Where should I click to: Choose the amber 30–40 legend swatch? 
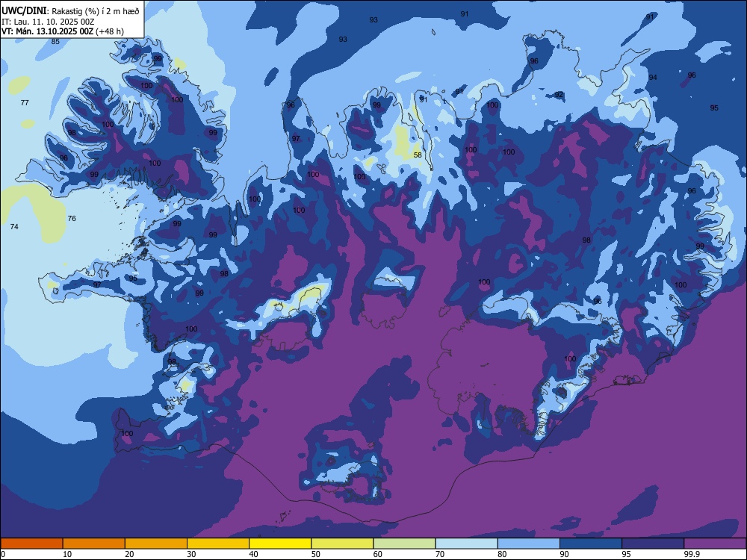(x=218, y=544)
